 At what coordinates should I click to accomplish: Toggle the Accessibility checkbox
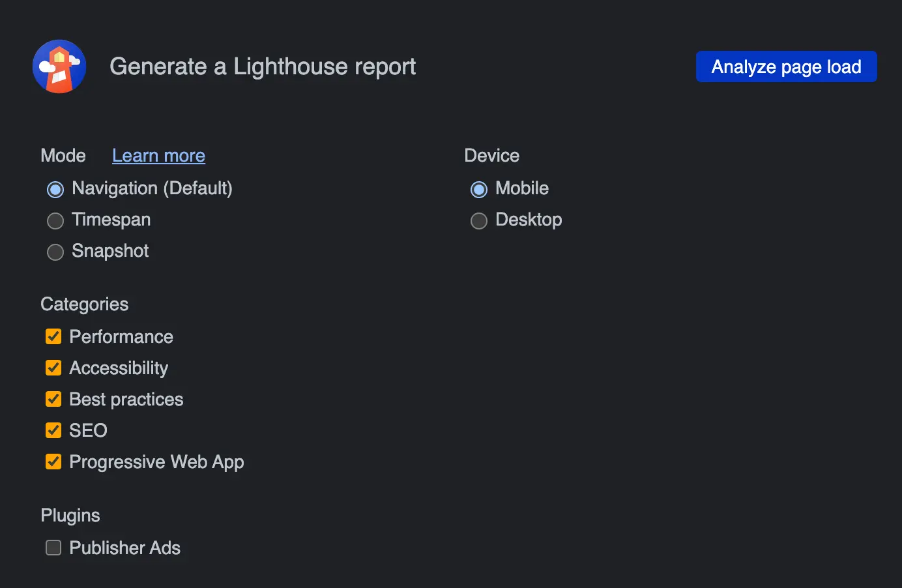53,368
